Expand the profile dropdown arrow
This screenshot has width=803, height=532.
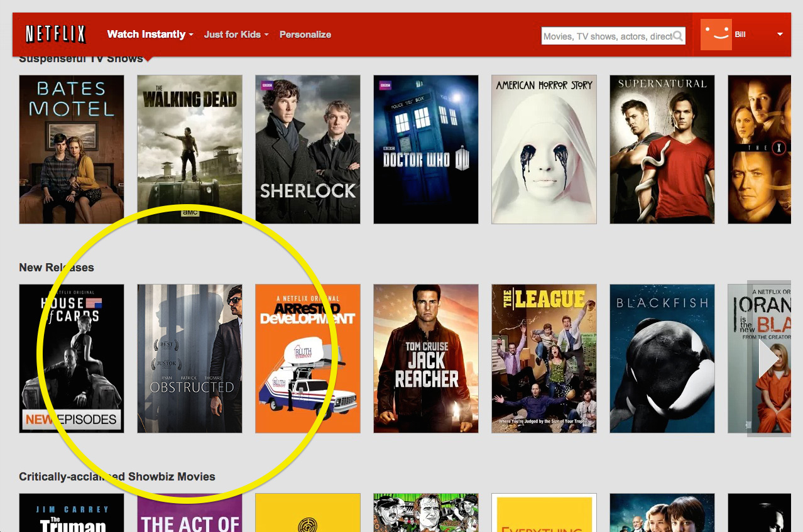tap(780, 35)
